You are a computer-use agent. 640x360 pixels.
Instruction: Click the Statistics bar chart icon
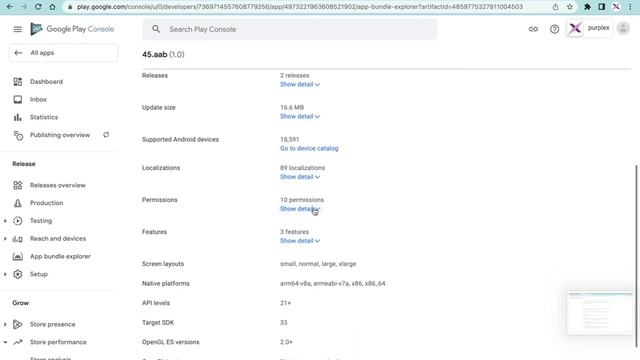tap(18, 118)
